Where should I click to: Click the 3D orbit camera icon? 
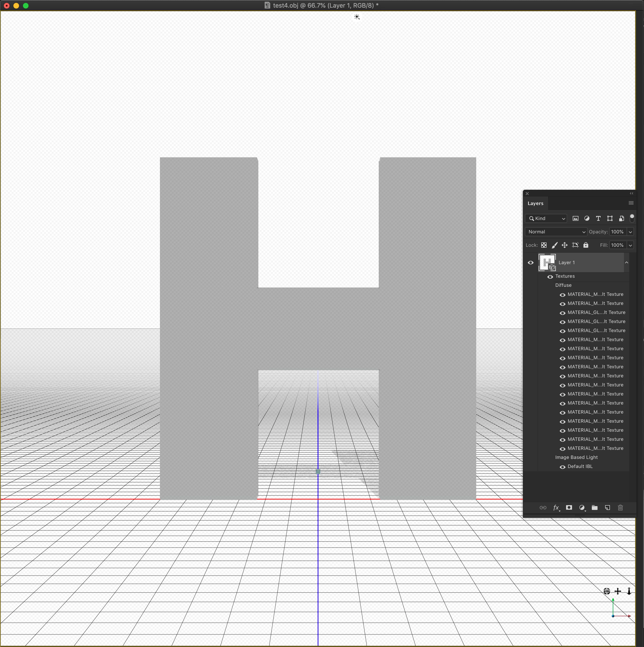pyautogui.click(x=607, y=591)
